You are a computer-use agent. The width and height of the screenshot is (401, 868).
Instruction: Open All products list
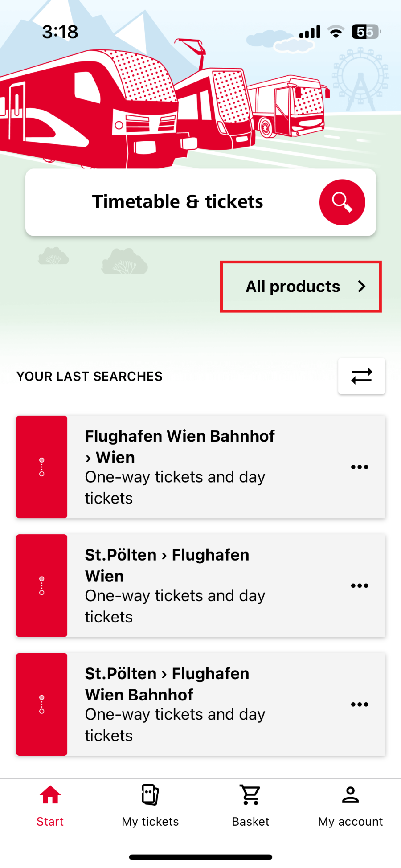pyautogui.click(x=301, y=287)
